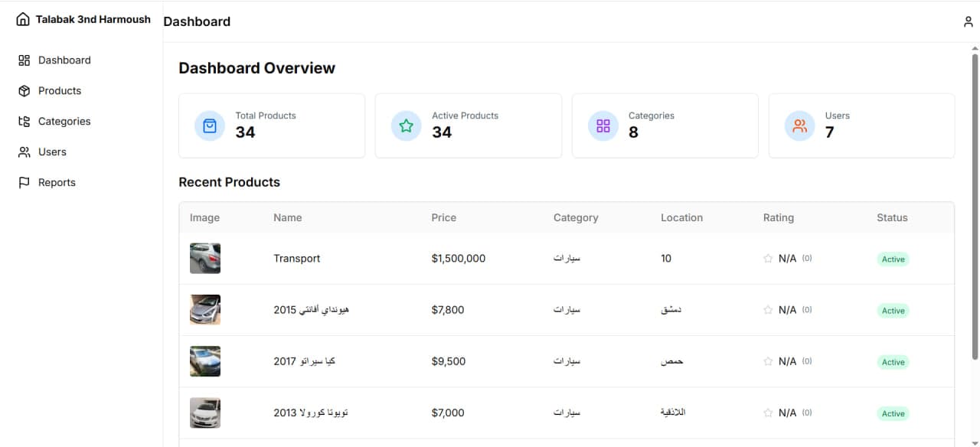Click the Categories count 8
980x447 pixels.
coord(633,132)
